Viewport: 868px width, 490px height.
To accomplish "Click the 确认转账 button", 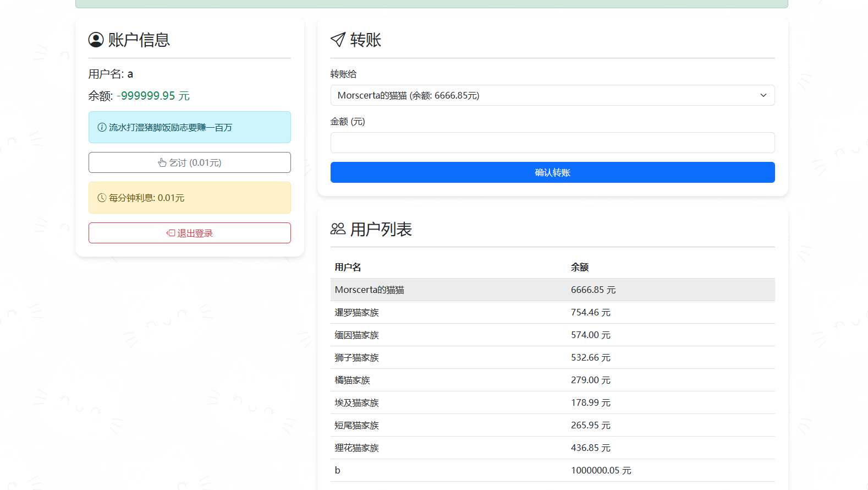I will coord(552,172).
